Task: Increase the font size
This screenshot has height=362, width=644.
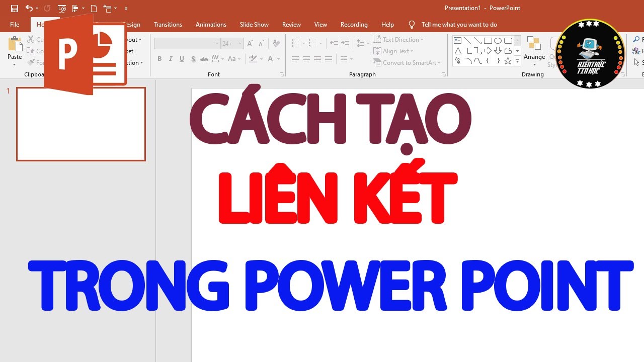Action: [251, 44]
